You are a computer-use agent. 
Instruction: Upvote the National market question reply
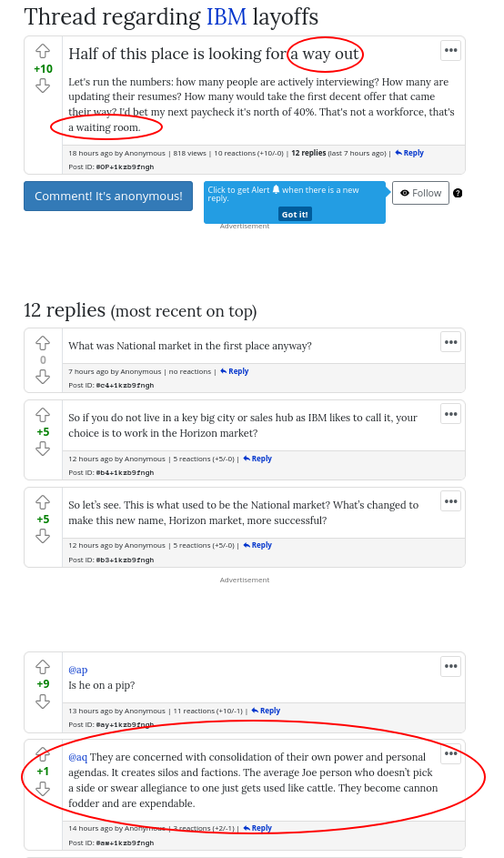[43, 343]
